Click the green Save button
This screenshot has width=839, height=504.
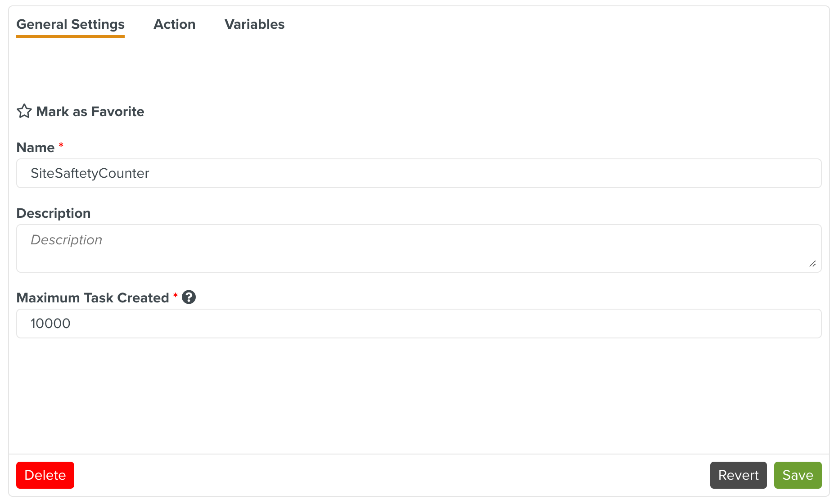click(797, 475)
